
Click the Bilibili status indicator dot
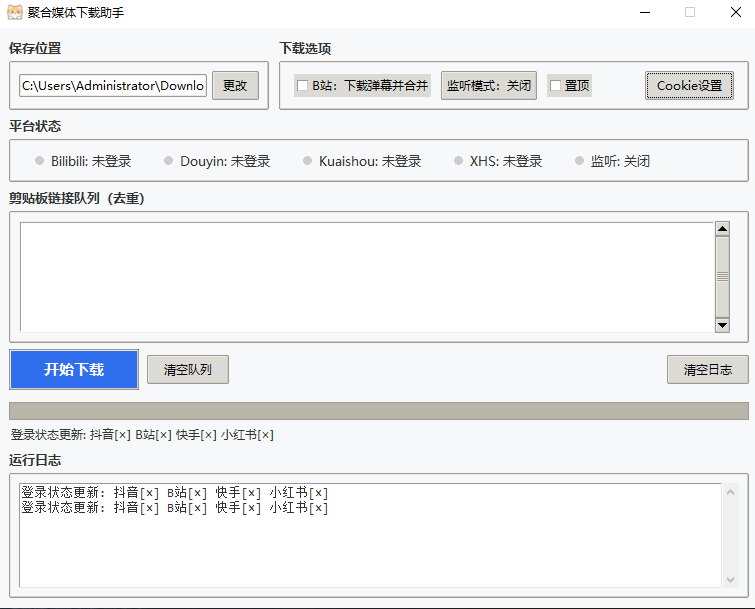39,161
